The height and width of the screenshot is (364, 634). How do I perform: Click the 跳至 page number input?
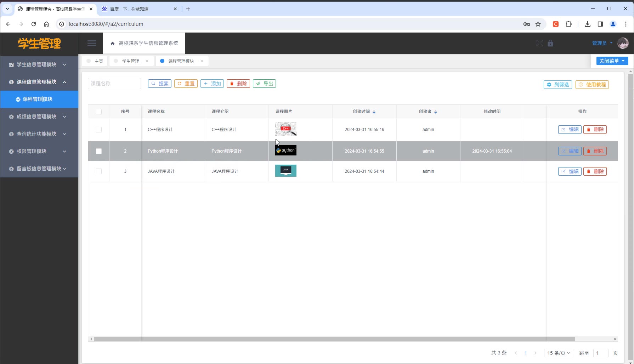pos(601,353)
